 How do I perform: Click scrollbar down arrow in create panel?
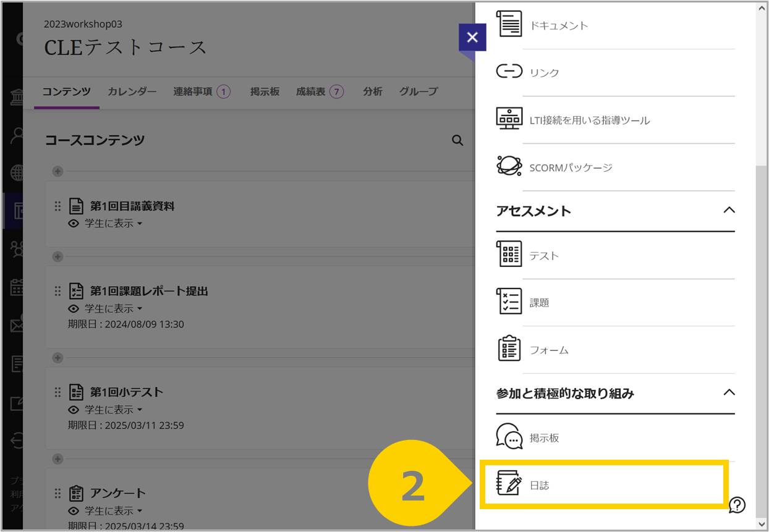tap(762, 524)
